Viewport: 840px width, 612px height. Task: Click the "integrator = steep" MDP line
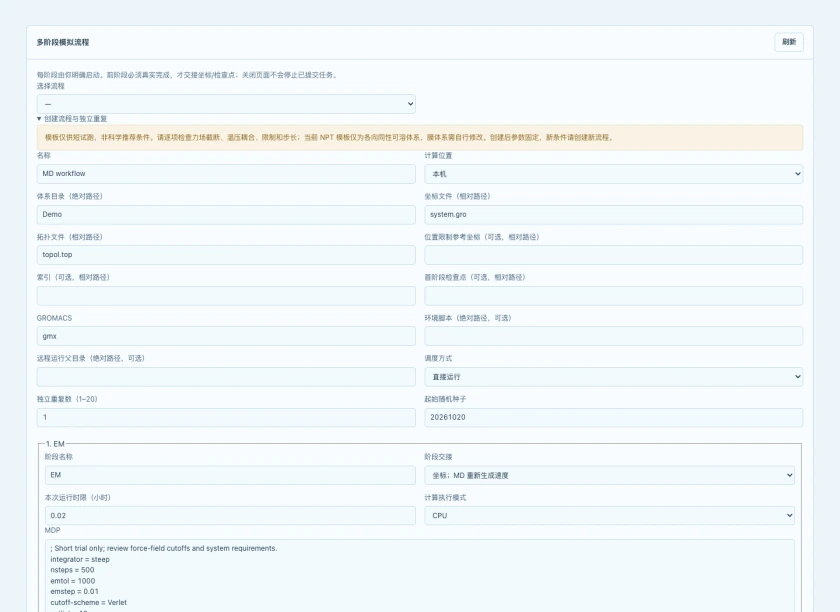tap(80, 559)
